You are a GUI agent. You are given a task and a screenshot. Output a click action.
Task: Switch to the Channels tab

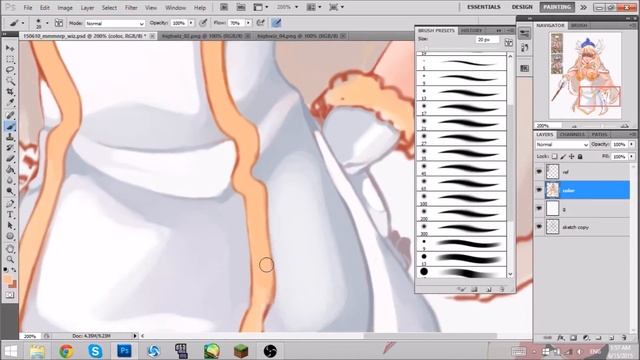[572, 134]
